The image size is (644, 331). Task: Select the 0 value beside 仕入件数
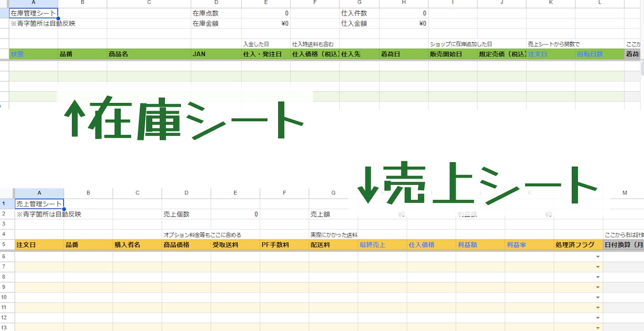pos(403,13)
